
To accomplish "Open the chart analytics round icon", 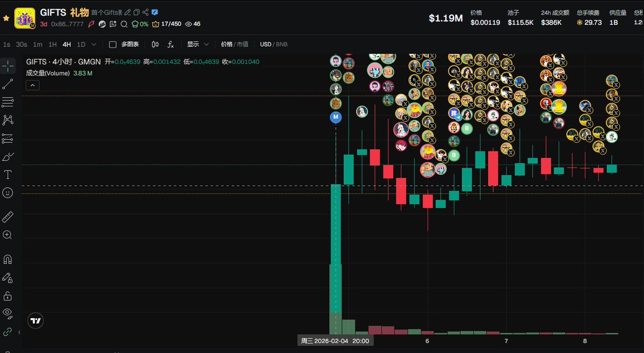I will coord(102,24).
